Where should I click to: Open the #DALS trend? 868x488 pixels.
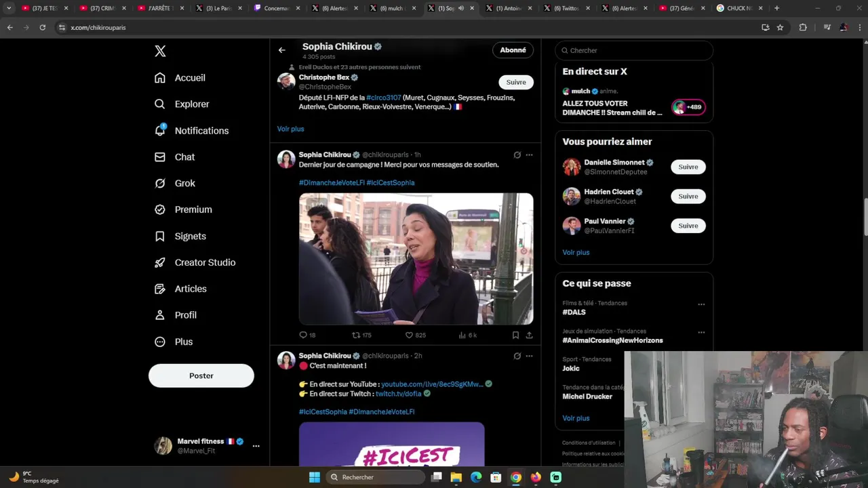coord(574,312)
